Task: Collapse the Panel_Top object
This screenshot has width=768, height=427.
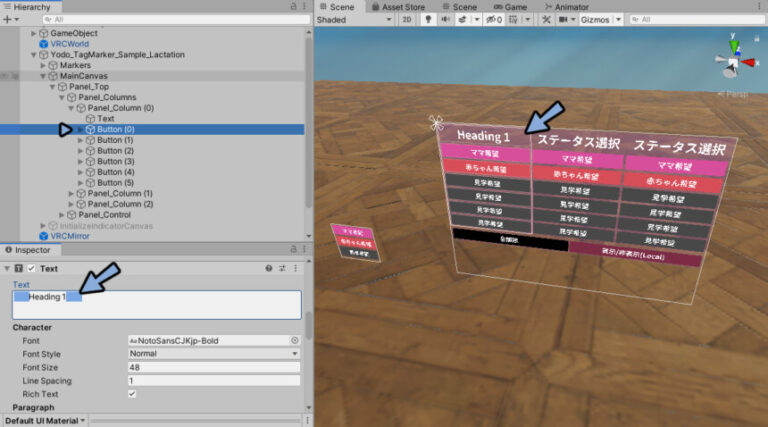Action: tap(52, 87)
